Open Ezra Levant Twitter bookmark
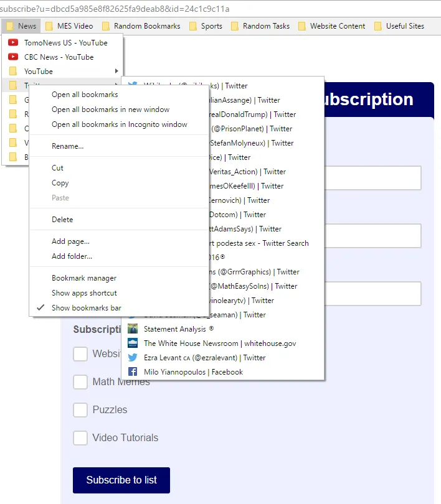Screen dimensions: 441x504 click(x=222, y=357)
